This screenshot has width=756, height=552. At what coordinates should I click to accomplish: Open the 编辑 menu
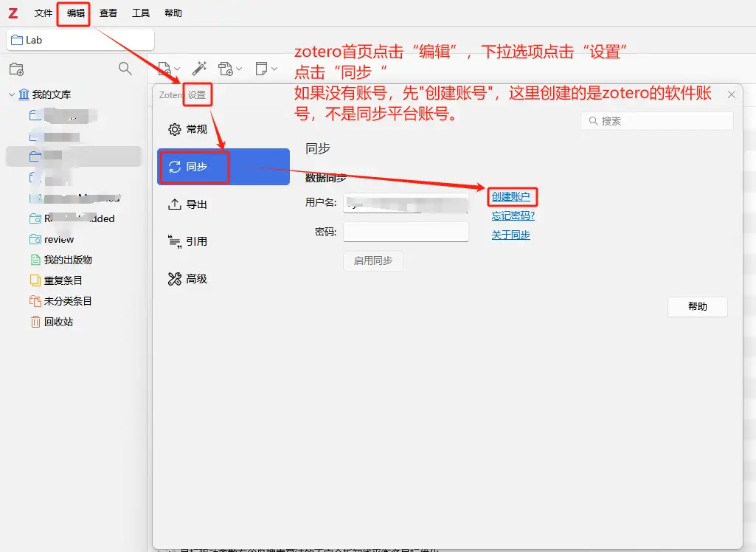(x=76, y=13)
